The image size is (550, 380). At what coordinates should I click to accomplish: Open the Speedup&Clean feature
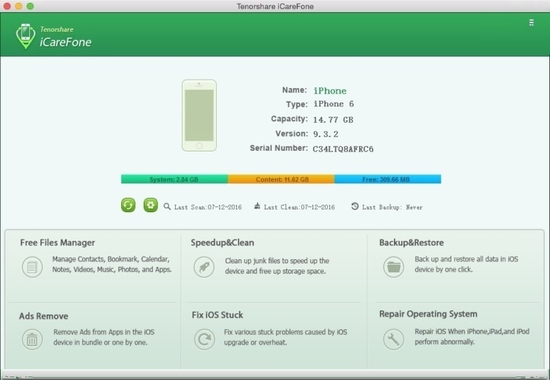[222, 243]
